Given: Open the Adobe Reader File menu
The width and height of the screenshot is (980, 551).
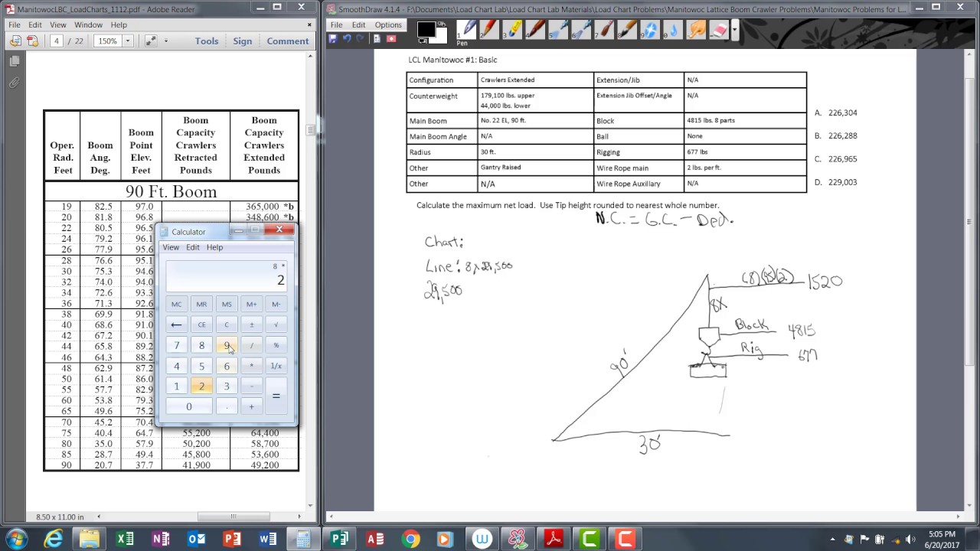Looking at the screenshot, I should [x=15, y=24].
